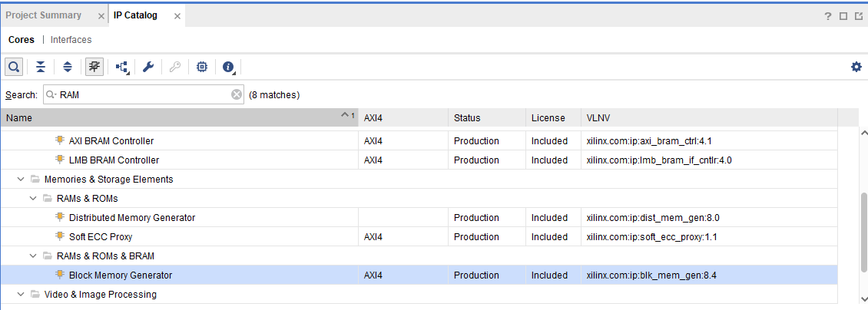Viewport: 868px width, 310px height.
Task: Sort by the Name column header
Action: pos(154,118)
